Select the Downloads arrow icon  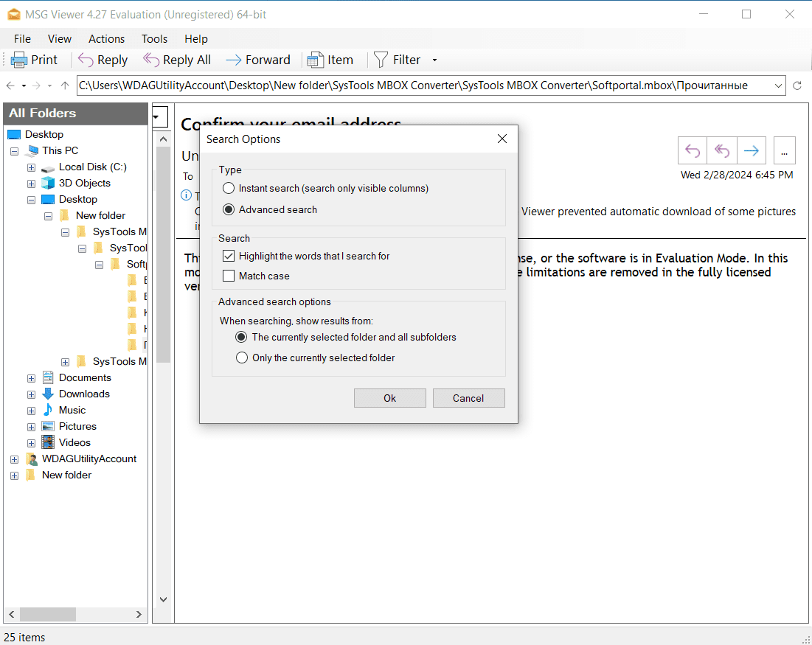(x=48, y=394)
